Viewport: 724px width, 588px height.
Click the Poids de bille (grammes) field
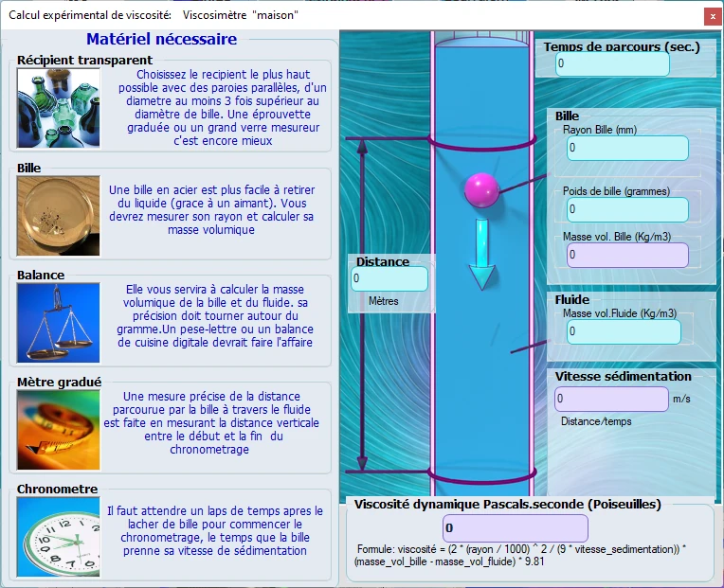click(x=627, y=209)
